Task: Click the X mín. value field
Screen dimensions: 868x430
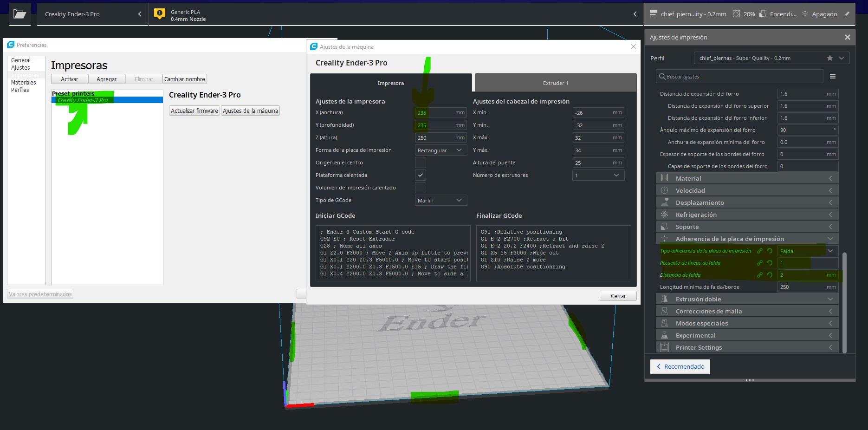Action: (598, 112)
